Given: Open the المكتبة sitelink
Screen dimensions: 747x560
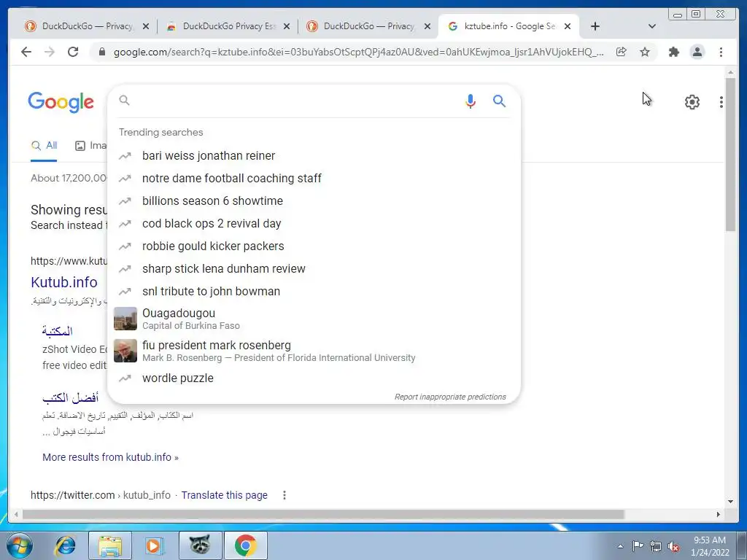Looking at the screenshot, I should click(57, 331).
